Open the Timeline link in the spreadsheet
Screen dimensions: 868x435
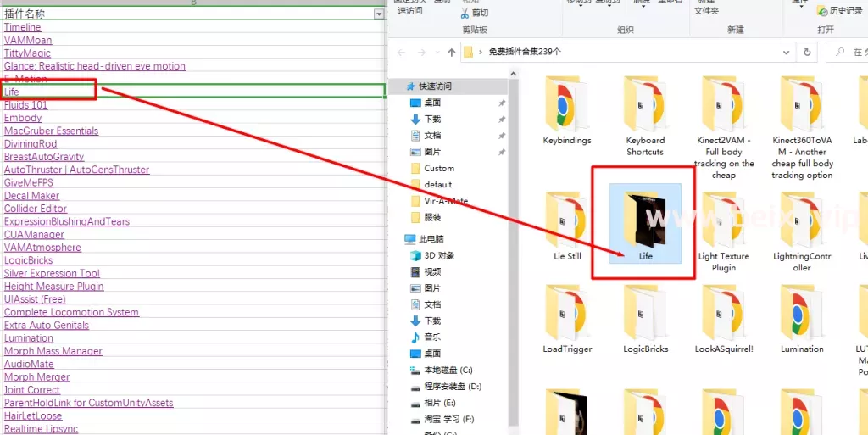pos(22,27)
